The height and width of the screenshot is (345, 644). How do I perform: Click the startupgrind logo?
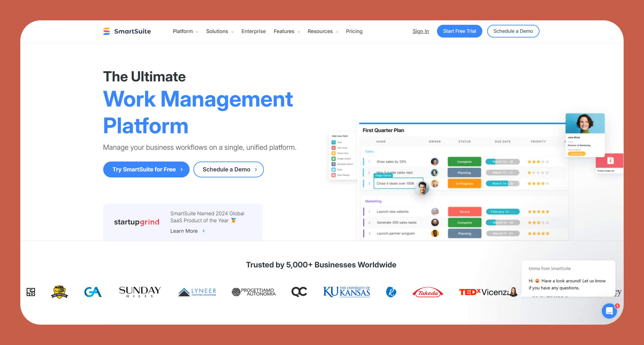click(137, 222)
